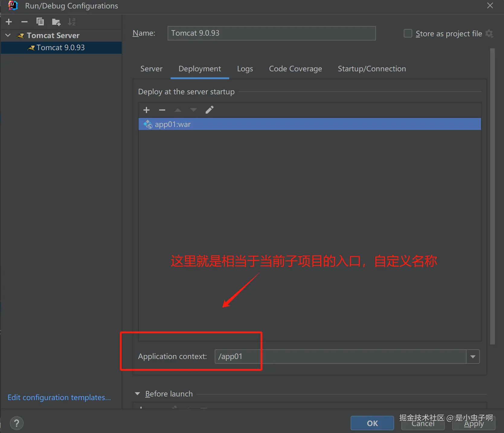Click the dialog's vertical scrollbar

tap(492, 196)
